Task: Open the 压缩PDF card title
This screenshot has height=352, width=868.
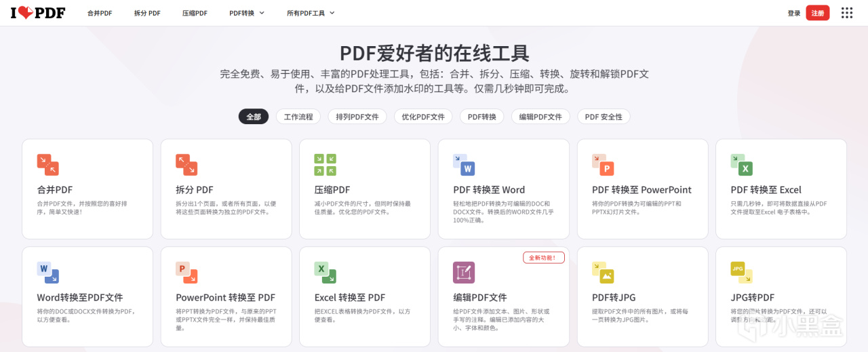Action: coord(332,190)
